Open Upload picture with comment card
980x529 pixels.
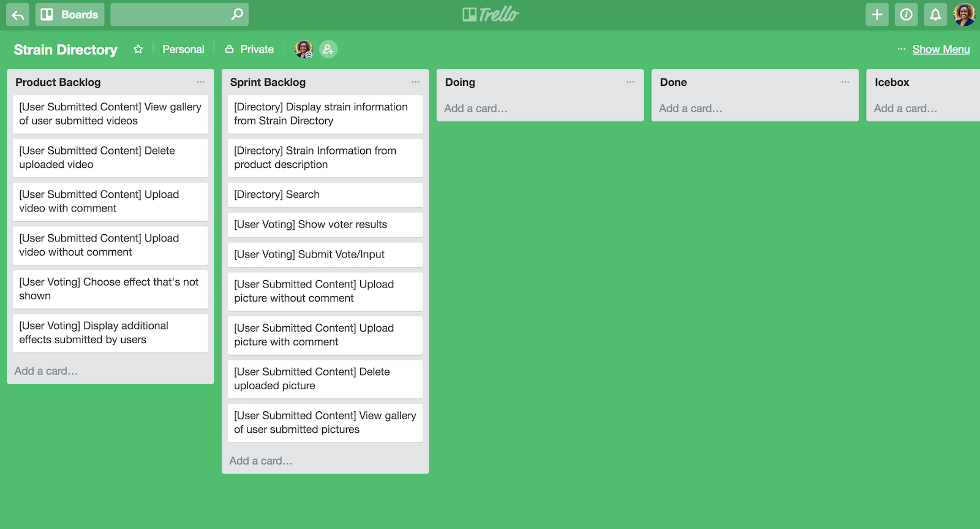[x=325, y=335]
